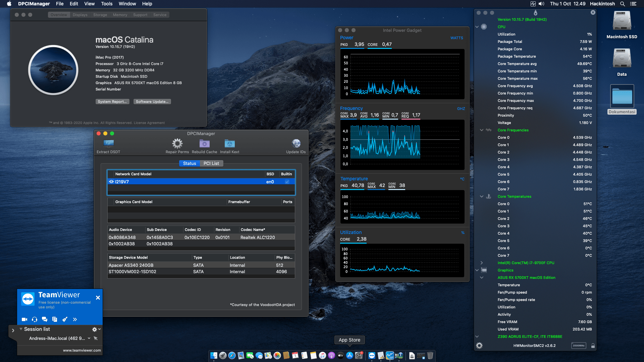Collapse the Graphics section
The height and width of the screenshot is (362, 644).
477,270
